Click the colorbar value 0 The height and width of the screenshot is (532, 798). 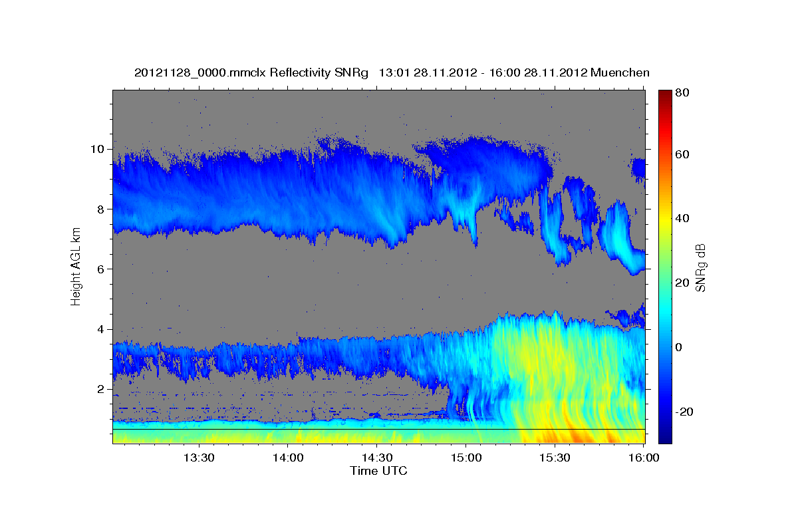679,347
